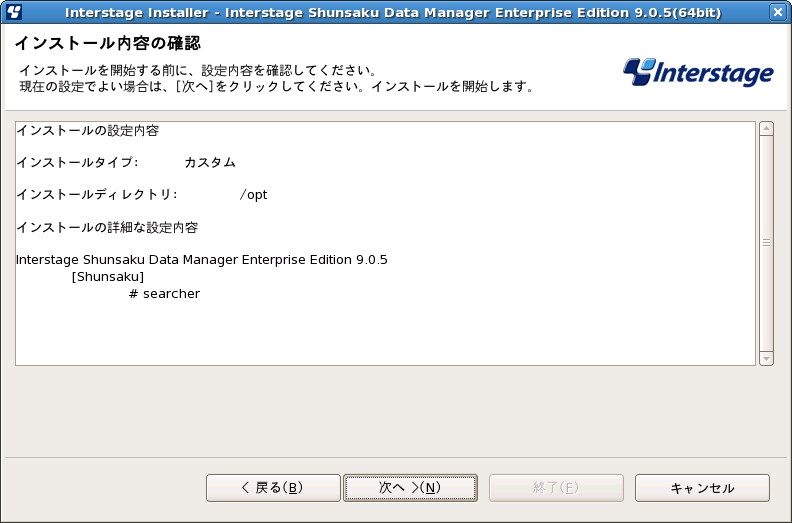Click the インストール内容の確認 heading
This screenshot has width=792, height=523.
pos(107,43)
